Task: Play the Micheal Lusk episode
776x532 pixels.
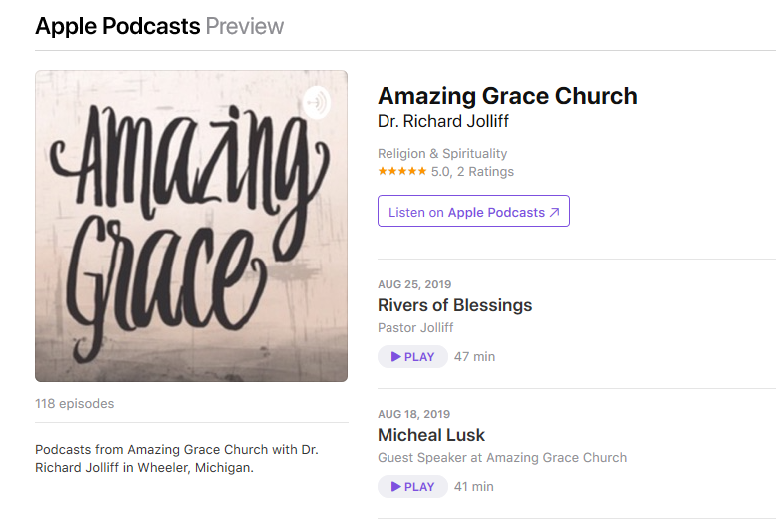Action: pyautogui.click(x=412, y=487)
